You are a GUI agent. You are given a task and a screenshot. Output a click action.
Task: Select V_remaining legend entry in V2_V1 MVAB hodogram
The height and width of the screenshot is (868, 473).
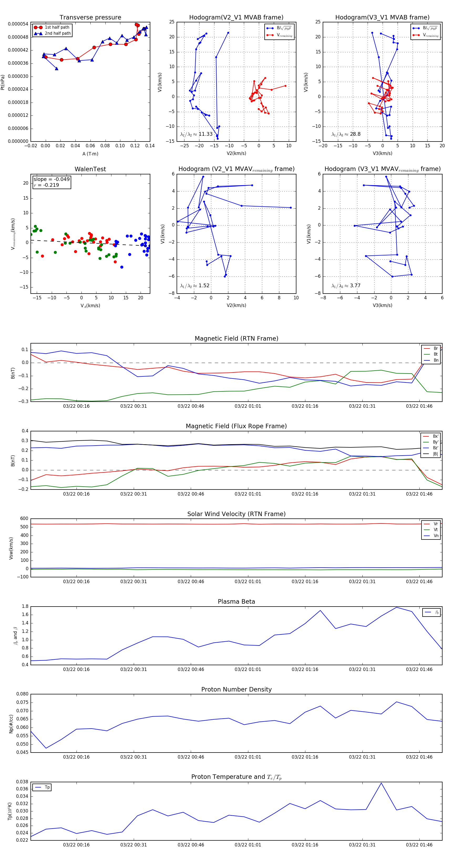pyautogui.click(x=279, y=35)
